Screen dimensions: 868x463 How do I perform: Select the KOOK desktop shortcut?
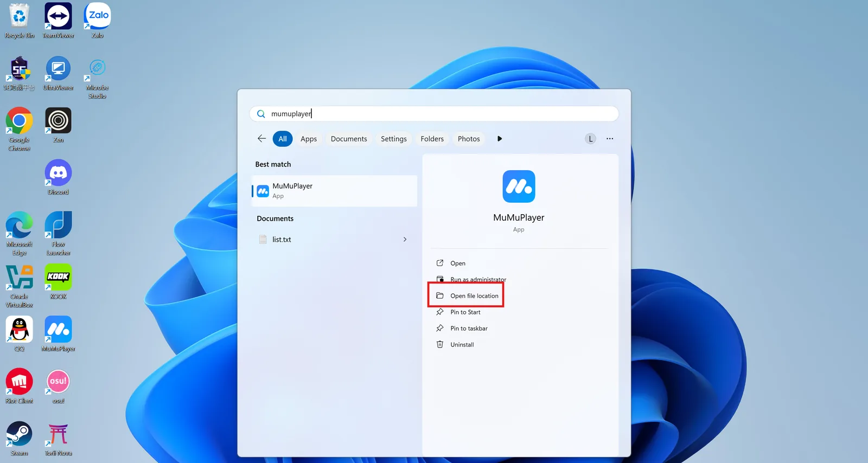coord(58,282)
